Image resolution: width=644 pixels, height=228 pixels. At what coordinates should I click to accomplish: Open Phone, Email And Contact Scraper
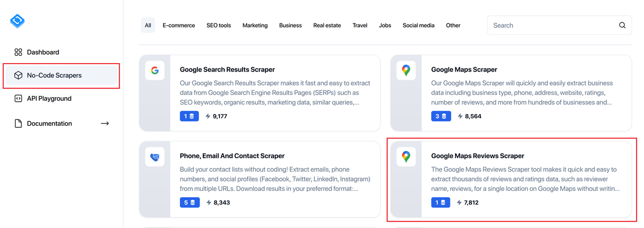(x=232, y=156)
